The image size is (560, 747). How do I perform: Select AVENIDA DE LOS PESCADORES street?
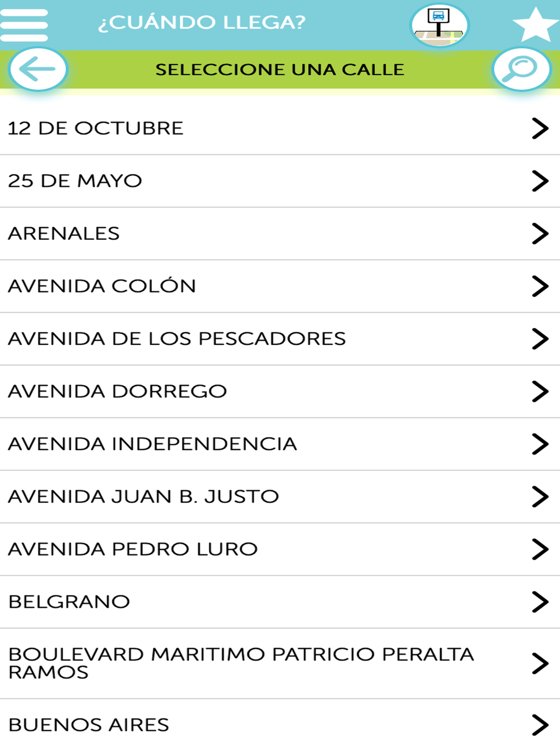point(280,339)
